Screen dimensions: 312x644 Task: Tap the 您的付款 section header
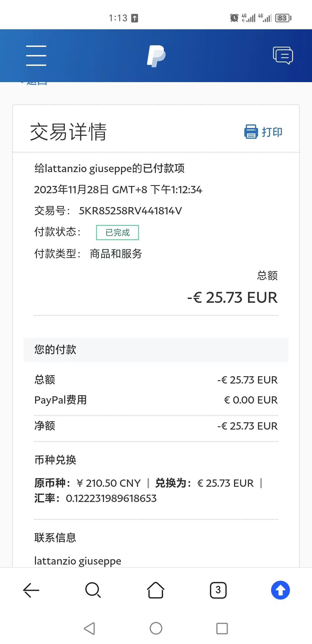[156, 350]
